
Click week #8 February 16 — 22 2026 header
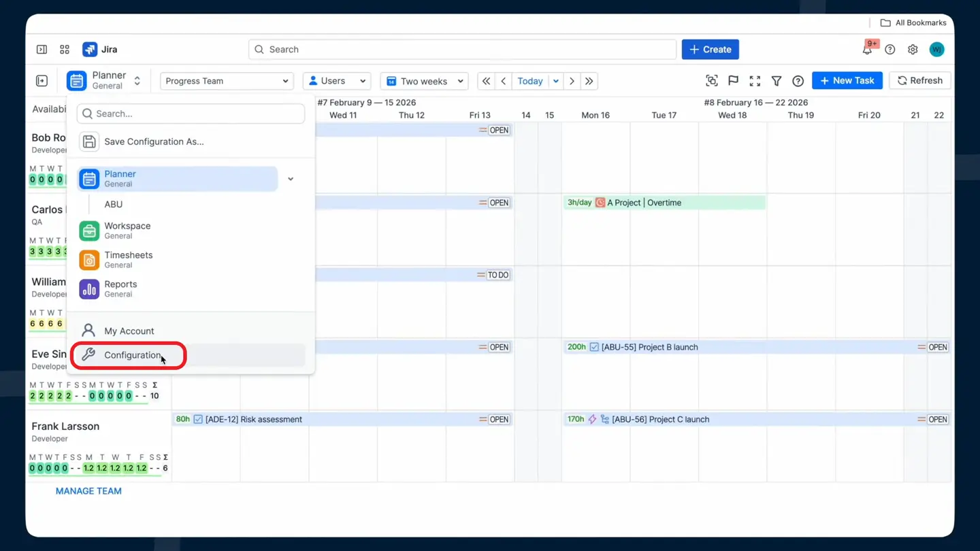click(x=755, y=103)
